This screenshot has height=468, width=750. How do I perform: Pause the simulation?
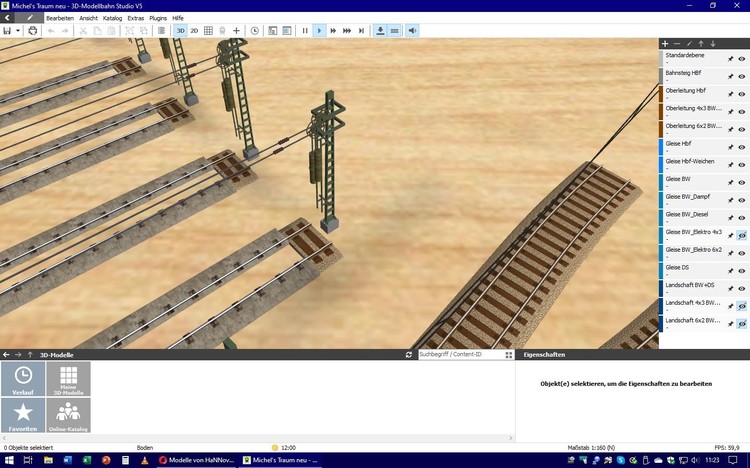[x=305, y=31]
